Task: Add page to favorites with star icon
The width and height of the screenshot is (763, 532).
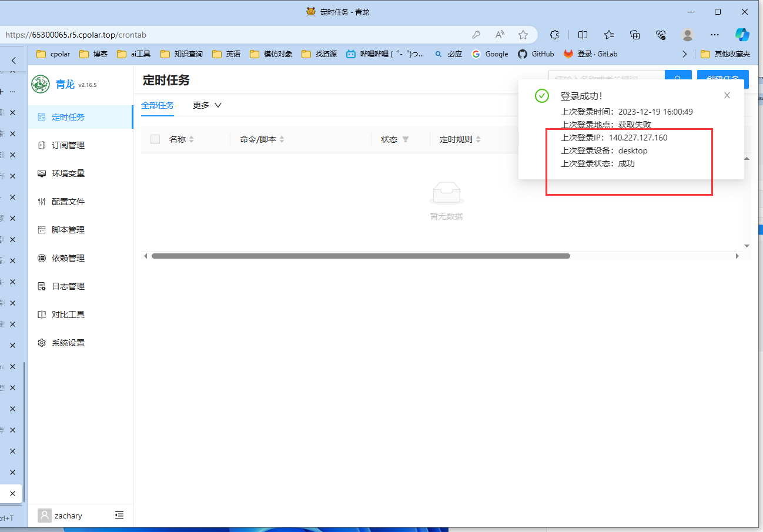Action: pyautogui.click(x=523, y=35)
